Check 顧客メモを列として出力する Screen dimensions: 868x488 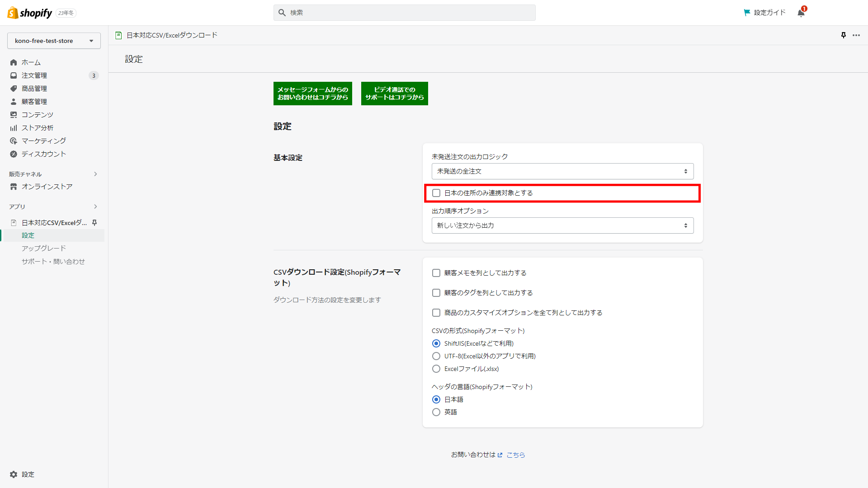pos(436,273)
